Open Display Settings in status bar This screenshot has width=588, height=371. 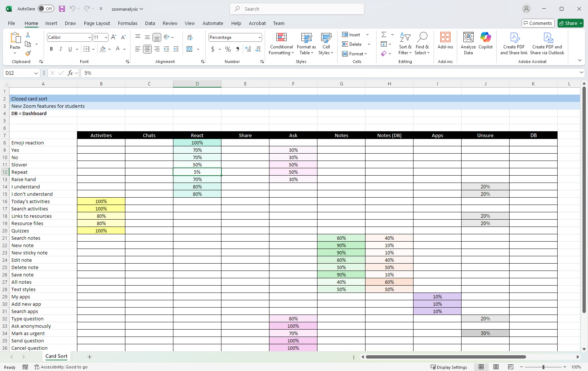click(449, 367)
